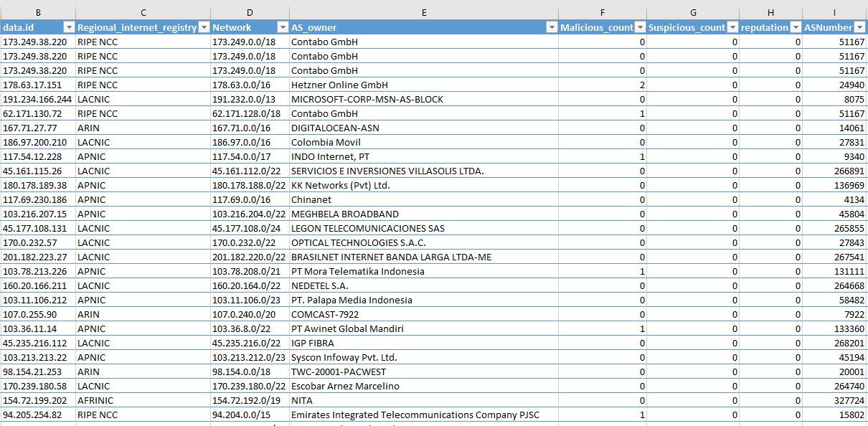Click the INDO Internet, PT cell
Image resolution: width=868 pixels, height=426 pixels.
424,156
